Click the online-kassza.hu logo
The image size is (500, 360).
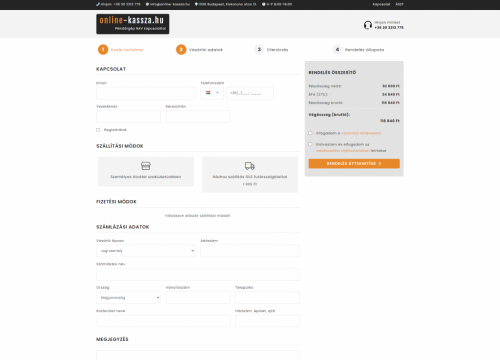coord(133,24)
